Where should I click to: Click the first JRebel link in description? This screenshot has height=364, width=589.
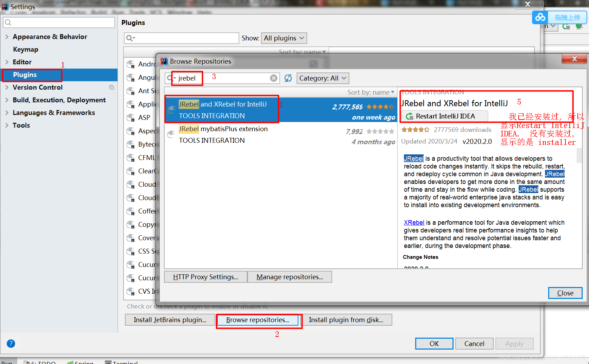(x=413, y=159)
